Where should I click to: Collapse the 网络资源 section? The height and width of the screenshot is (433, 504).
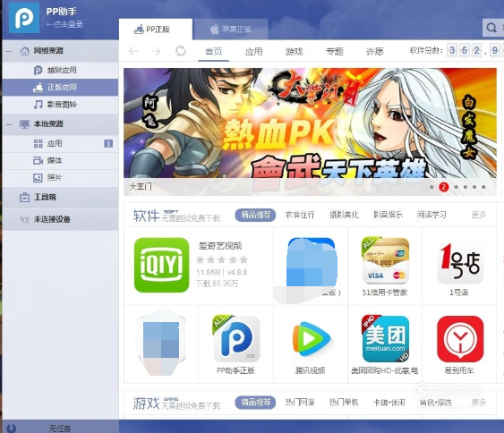(9, 51)
